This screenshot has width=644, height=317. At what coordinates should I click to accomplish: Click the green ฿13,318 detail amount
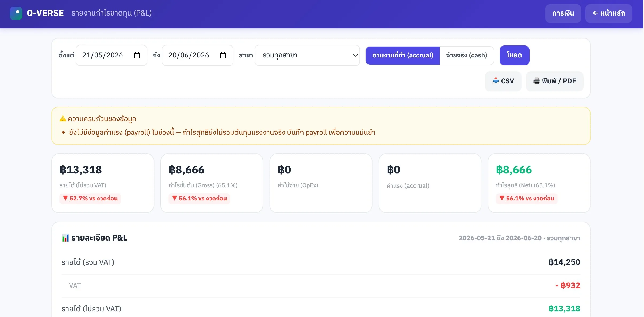(564, 308)
